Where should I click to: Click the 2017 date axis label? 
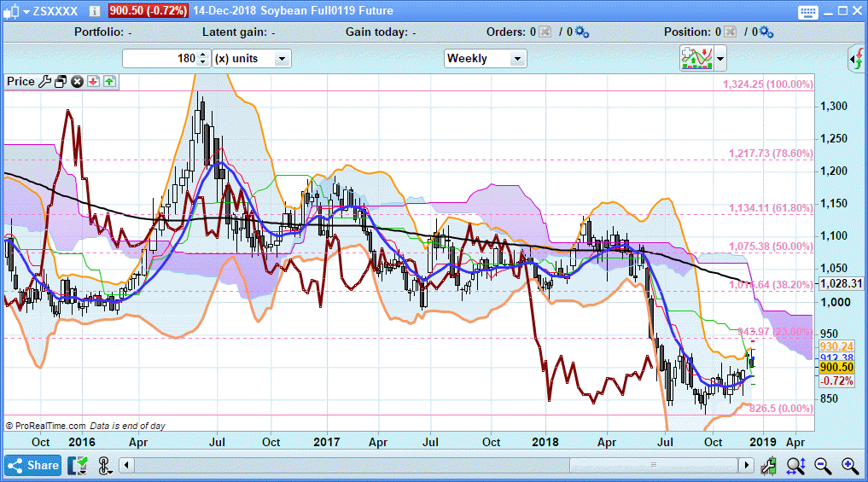pos(327,442)
